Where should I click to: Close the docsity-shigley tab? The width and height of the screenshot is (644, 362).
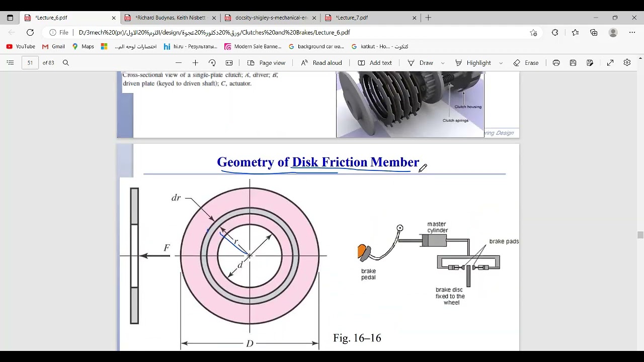[314, 18]
